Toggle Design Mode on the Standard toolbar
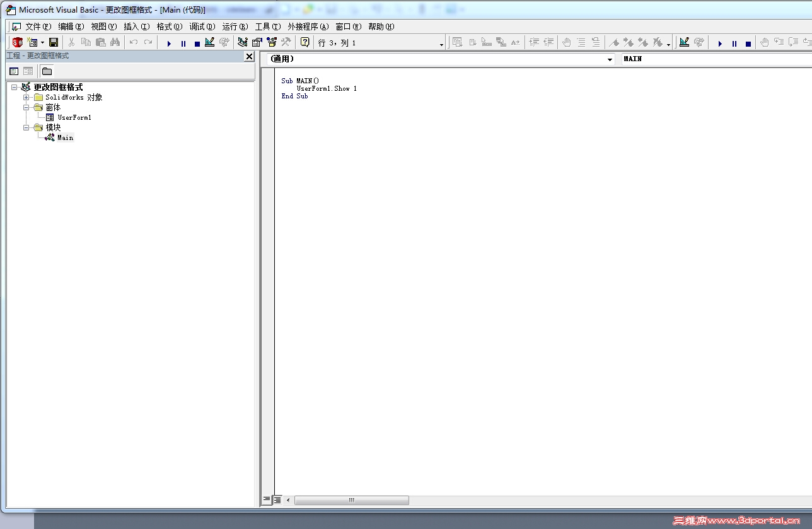The width and height of the screenshot is (812, 529). [210, 42]
